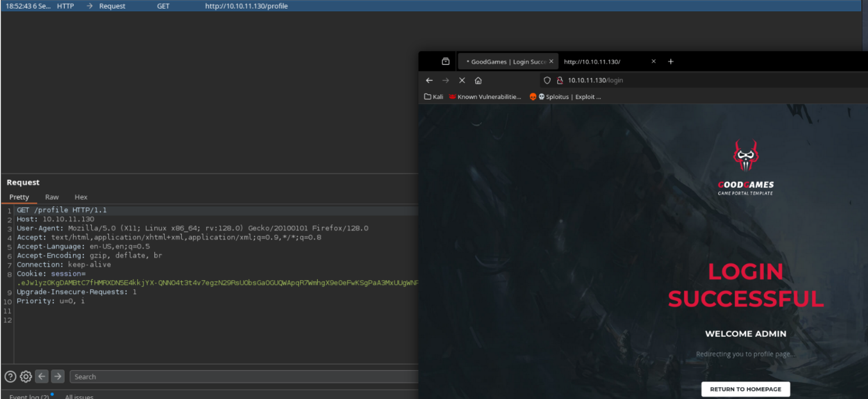Go to next search match arrow
Image resolution: width=868 pixels, height=399 pixels.
click(x=58, y=376)
